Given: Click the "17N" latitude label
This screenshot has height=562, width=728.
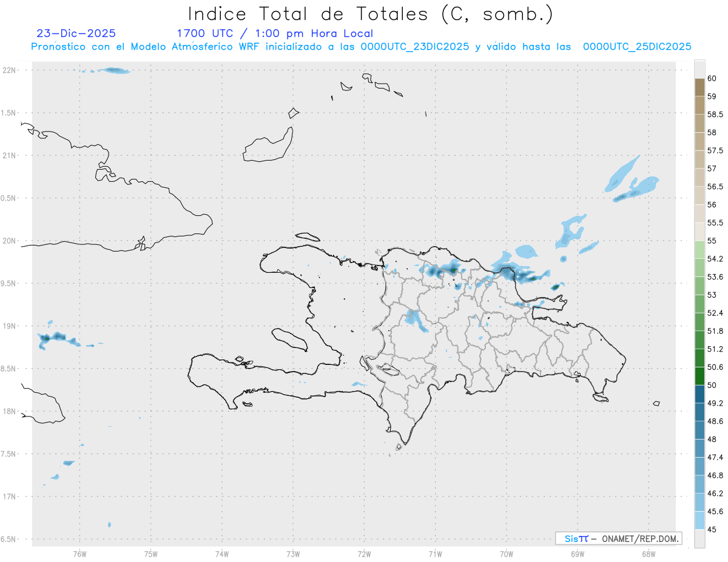Looking at the screenshot, I should coord(9,497).
